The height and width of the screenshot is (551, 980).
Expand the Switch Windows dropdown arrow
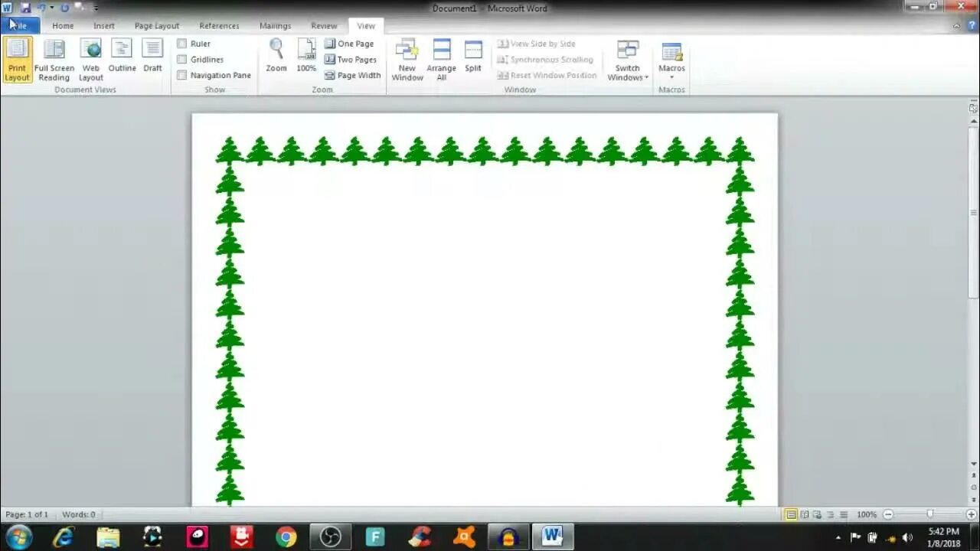point(646,77)
